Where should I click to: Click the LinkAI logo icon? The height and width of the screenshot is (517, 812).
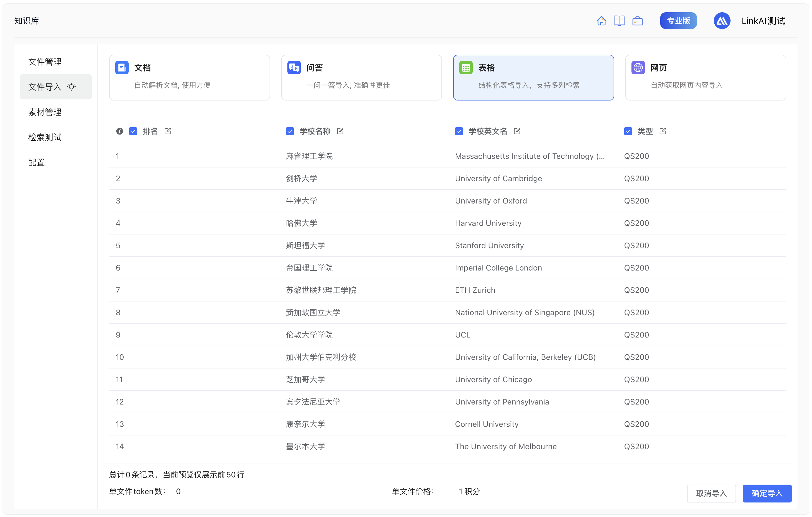click(x=722, y=21)
